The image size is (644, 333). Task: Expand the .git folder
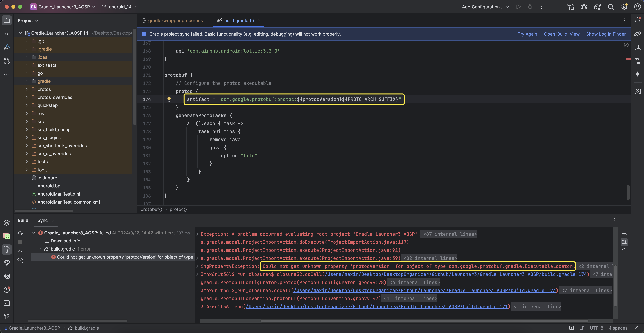[x=27, y=41]
